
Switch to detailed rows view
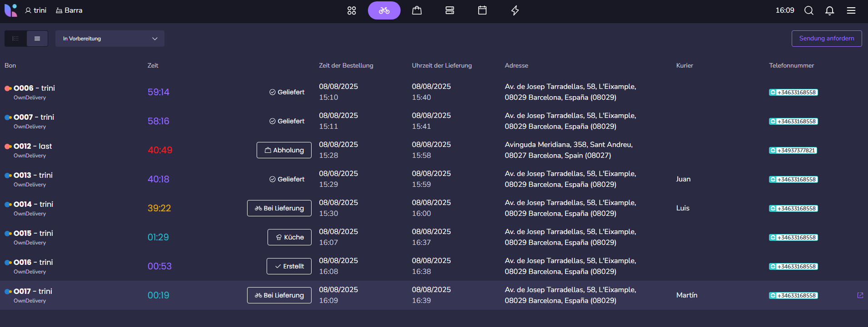37,39
